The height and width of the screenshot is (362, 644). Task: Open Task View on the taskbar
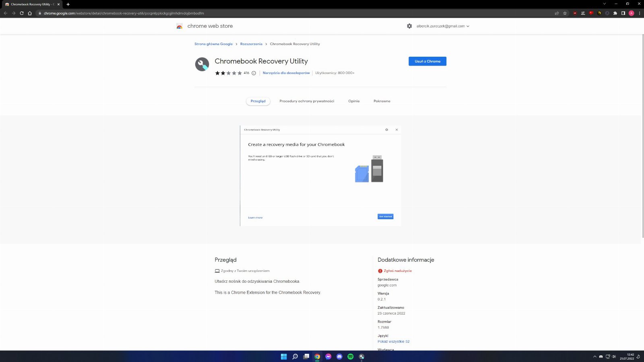(306, 356)
